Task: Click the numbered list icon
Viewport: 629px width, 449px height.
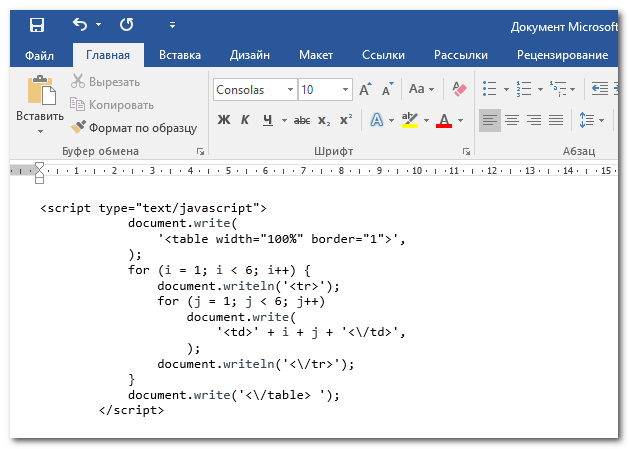Action: (x=524, y=89)
